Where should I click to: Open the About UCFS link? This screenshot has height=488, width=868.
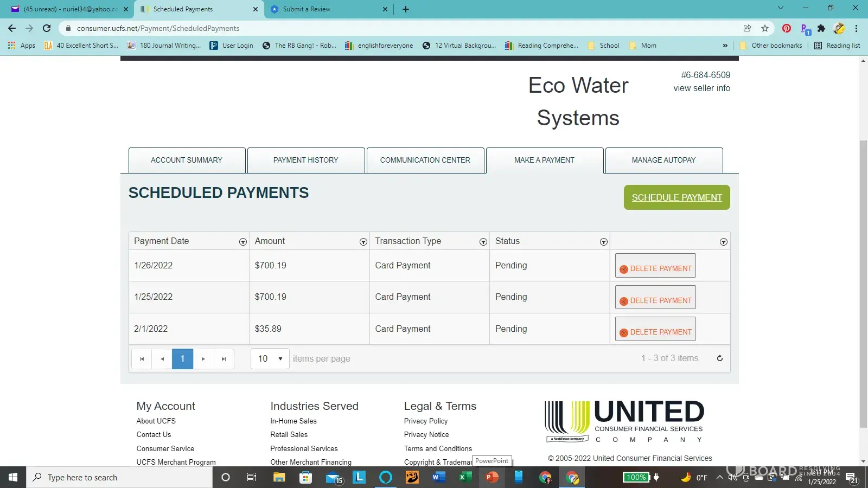tap(156, 421)
